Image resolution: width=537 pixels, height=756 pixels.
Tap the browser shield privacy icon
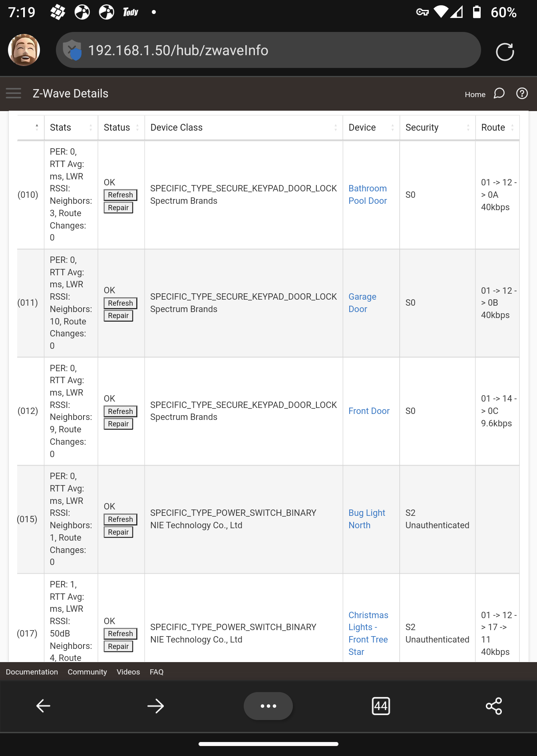coord(72,50)
